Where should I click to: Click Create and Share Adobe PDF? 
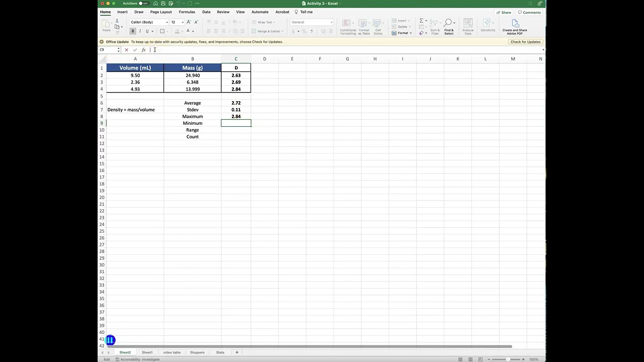pyautogui.click(x=515, y=27)
